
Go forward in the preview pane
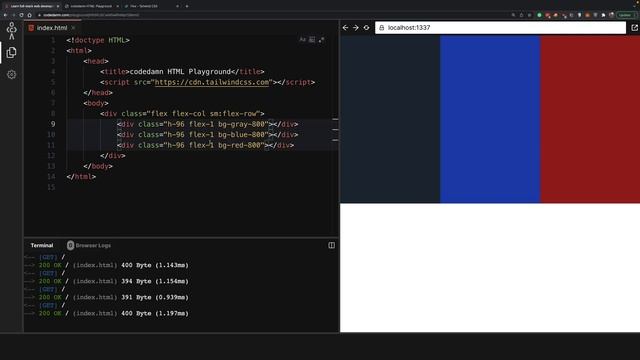point(356,28)
